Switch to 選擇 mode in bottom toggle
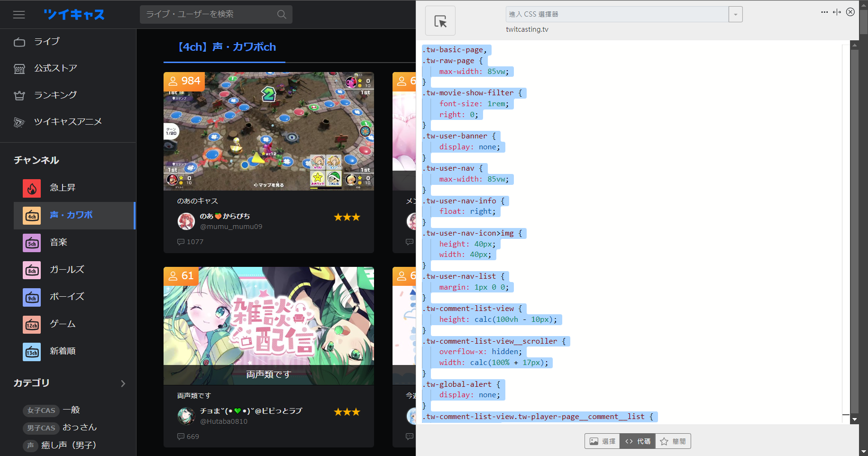Screen dimensions: 868x456 [x=602, y=441]
